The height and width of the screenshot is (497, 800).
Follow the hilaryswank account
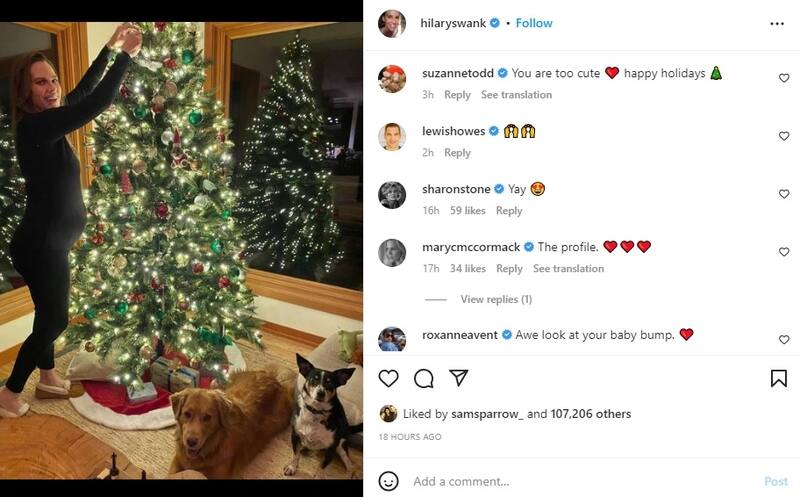click(x=534, y=23)
